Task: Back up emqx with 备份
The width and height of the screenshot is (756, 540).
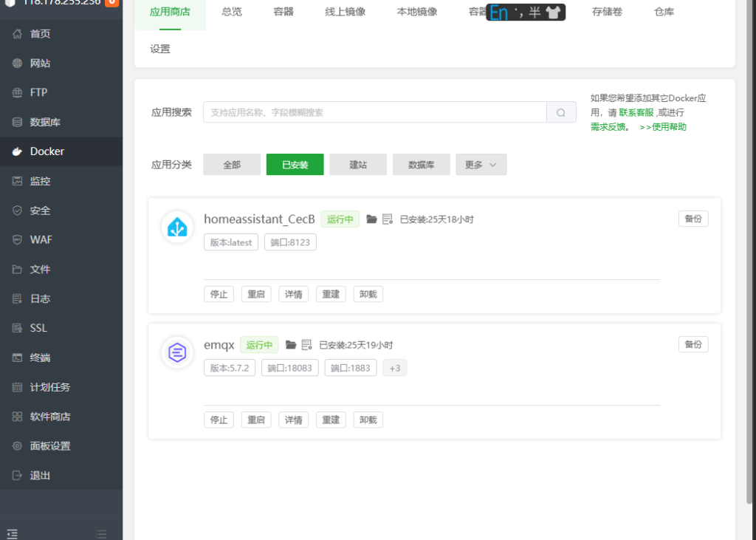Action: click(693, 344)
